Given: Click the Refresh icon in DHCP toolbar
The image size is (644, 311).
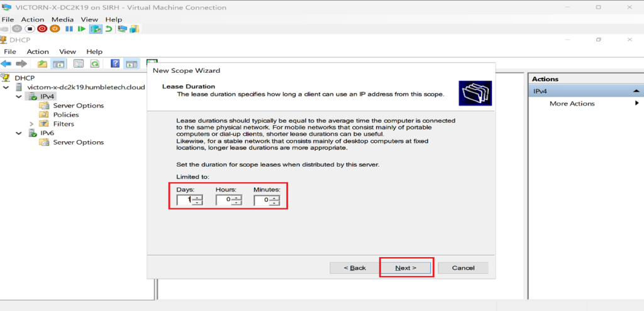Looking at the screenshot, I should pyautogui.click(x=95, y=63).
